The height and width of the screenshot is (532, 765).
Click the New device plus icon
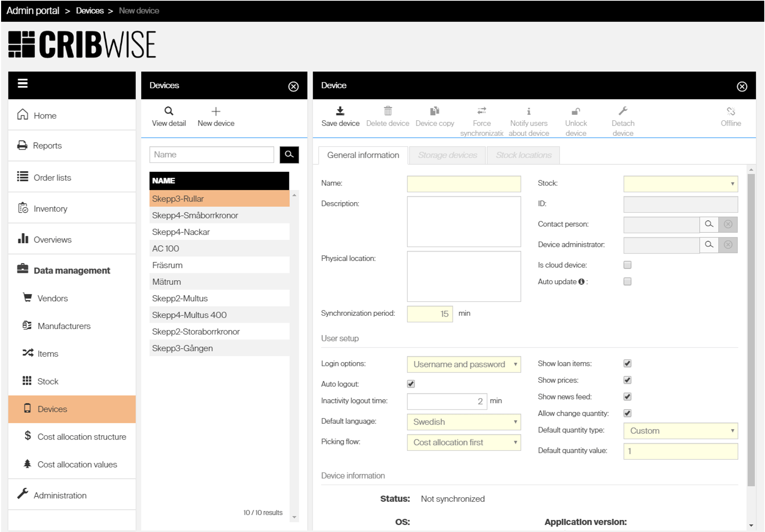(x=216, y=111)
